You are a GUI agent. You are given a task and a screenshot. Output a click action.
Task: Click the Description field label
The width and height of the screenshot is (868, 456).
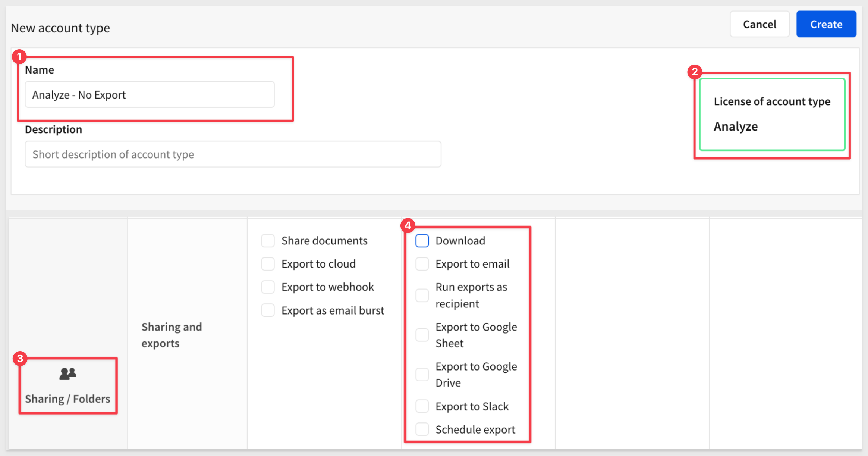[x=53, y=129]
